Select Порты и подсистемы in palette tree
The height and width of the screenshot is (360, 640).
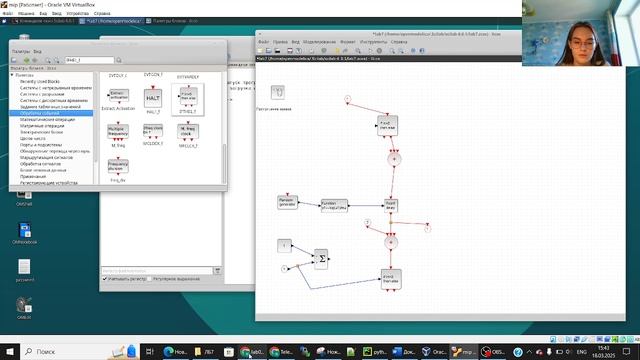(41, 145)
